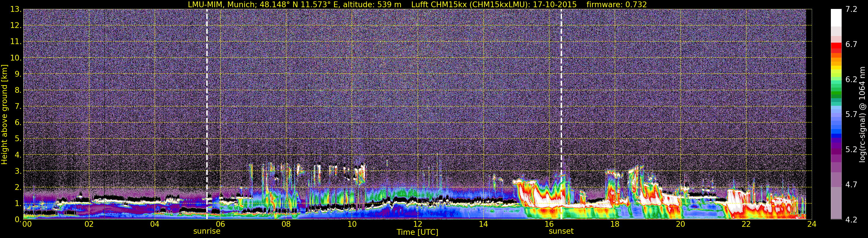
Task: Click the time tick label 08
Action: point(286,224)
